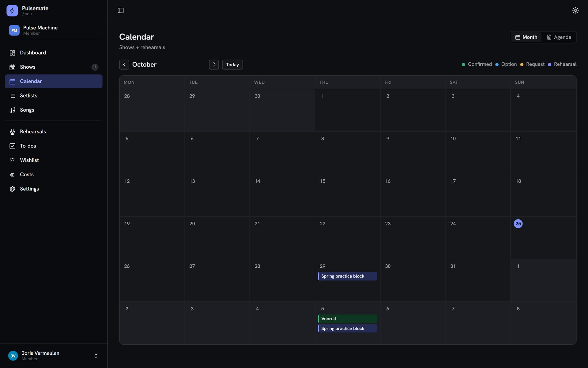The width and height of the screenshot is (588, 368).
Task: Click the Pulsemate lightning logo icon
Action: click(x=12, y=10)
